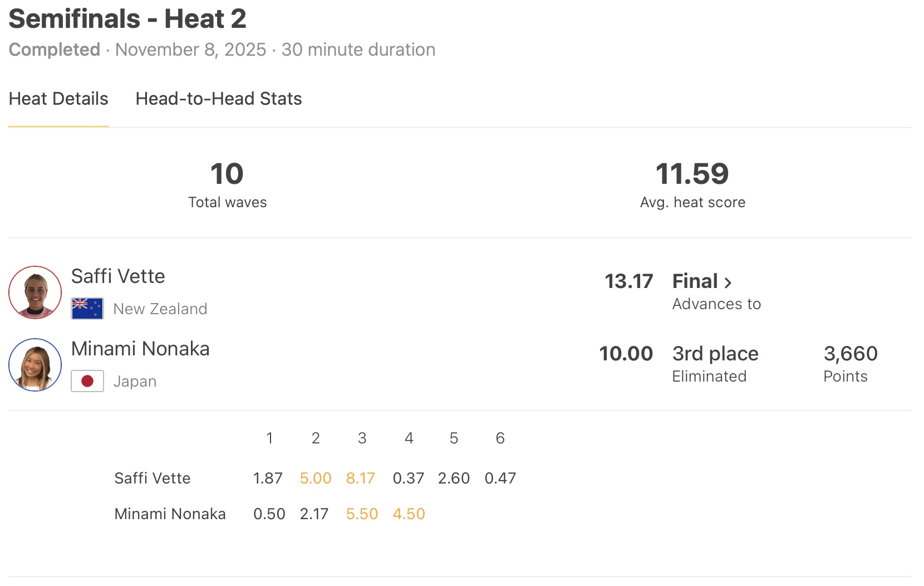Click Minami Nonaka's 4.50 wave score
The height and width of the screenshot is (586, 924).
[x=409, y=514]
